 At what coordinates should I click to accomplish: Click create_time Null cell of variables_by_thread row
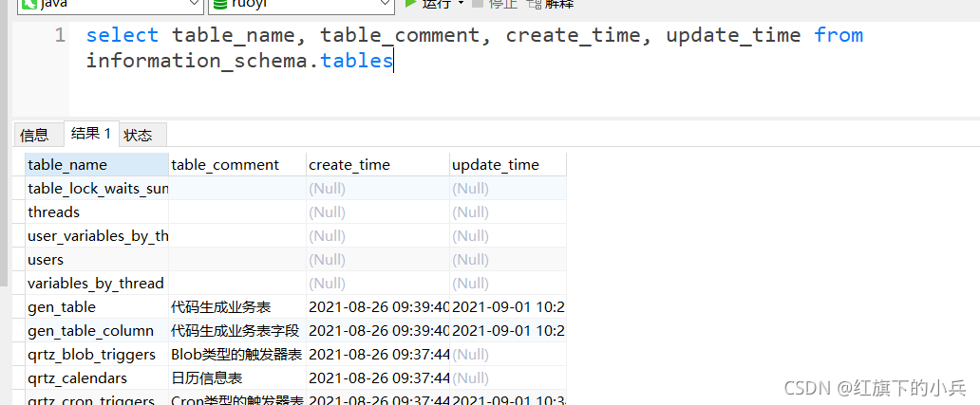click(378, 284)
